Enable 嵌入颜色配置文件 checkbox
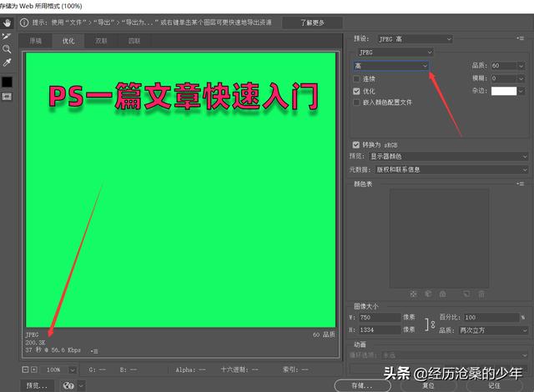Screen dimensions: 534x392 point(356,103)
